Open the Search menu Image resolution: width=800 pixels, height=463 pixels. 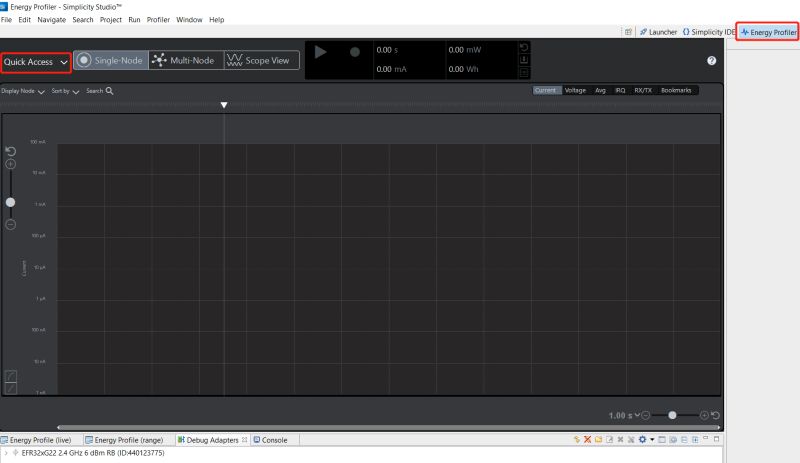coord(83,20)
